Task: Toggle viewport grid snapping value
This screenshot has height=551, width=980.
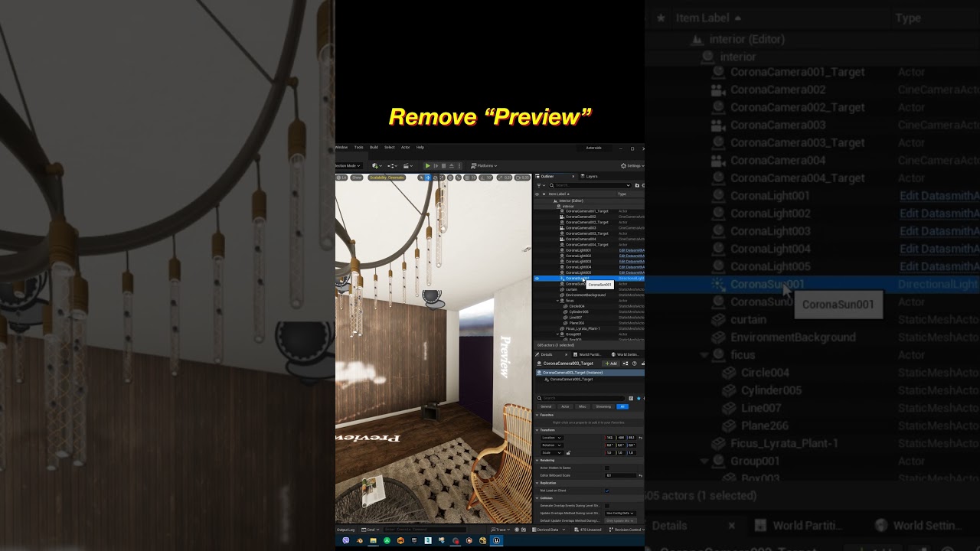Action: click(x=470, y=178)
